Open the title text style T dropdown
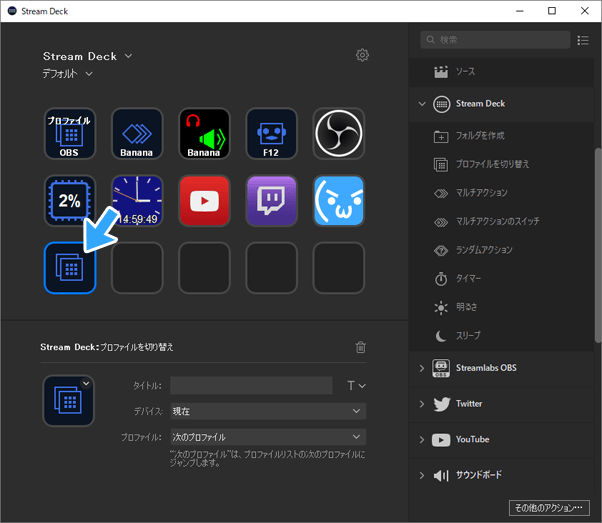The height and width of the screenshot is (523, 602). pyautogui.click(x=356, y=386)
